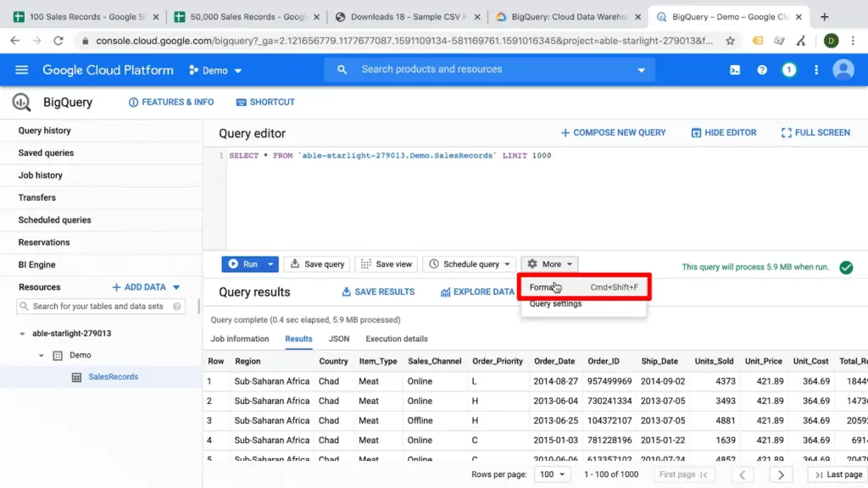Open the Rows per page dropdown

[x=552, y=474]
